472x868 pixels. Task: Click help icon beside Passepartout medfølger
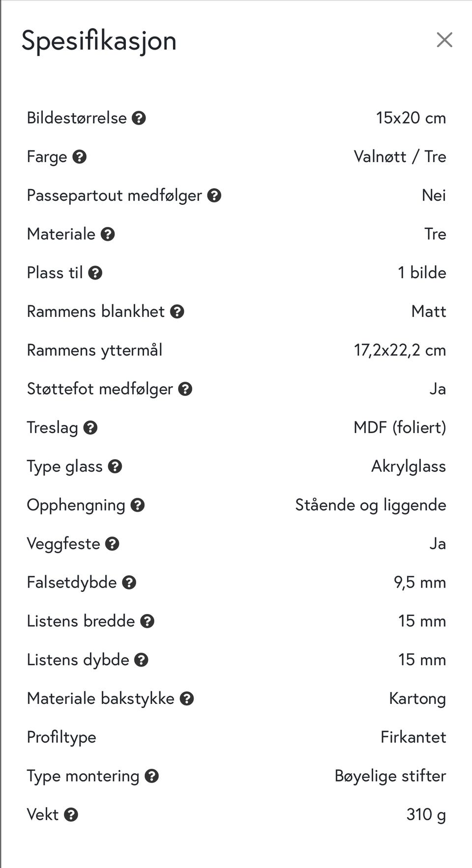(214, 196)
